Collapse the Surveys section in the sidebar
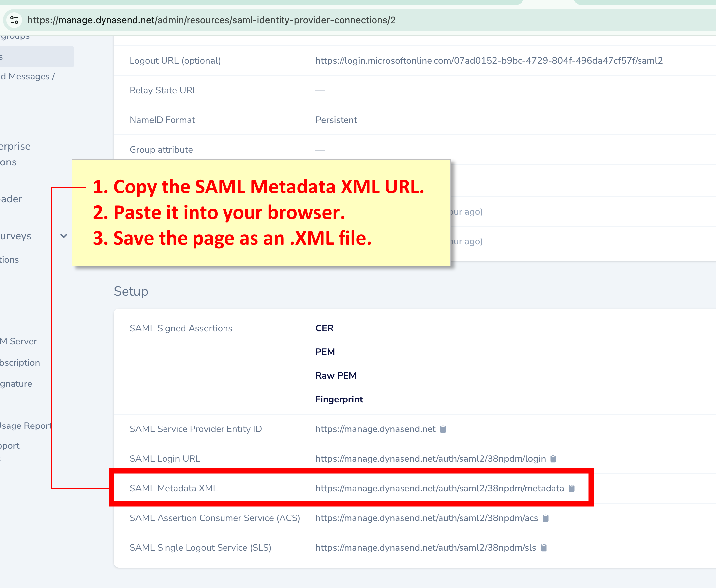716x588 pixels. click(63, 236)
